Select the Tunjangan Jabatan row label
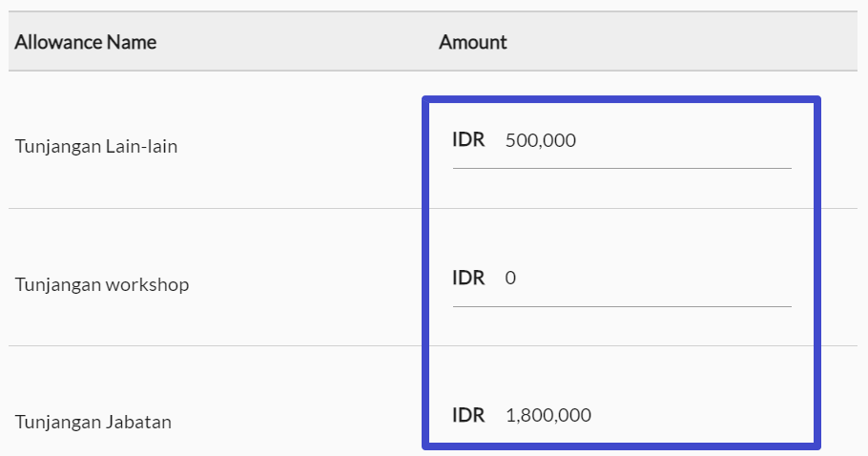This screenshot has width=868, height=456. click(x=93, y=423)
